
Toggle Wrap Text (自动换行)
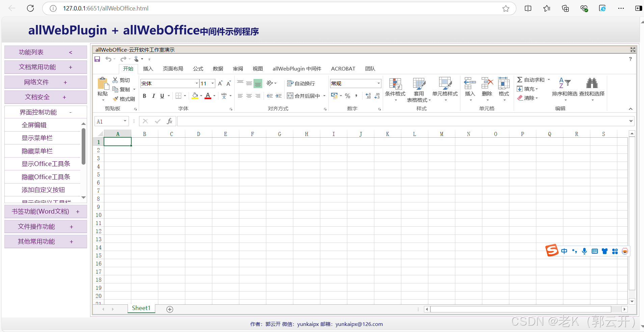(x=301, y=83)
